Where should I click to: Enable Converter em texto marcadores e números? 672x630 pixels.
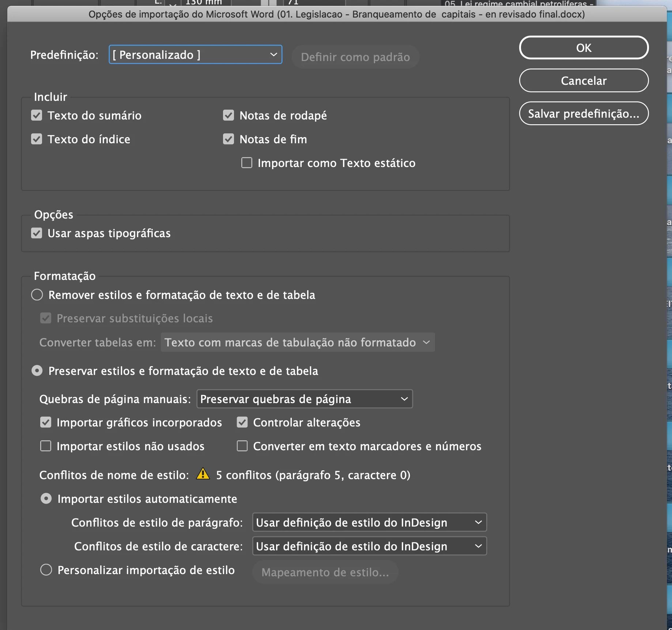pos(242,446)
